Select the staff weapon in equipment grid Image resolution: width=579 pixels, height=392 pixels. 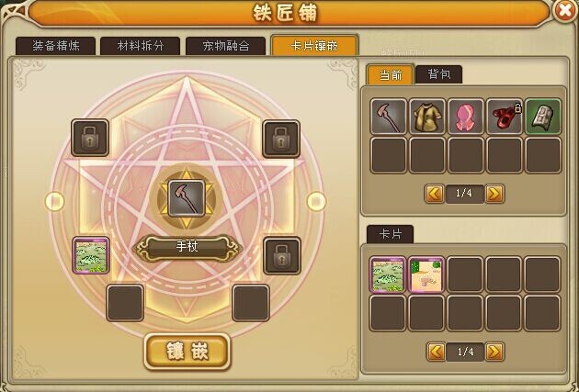[388, 117]
